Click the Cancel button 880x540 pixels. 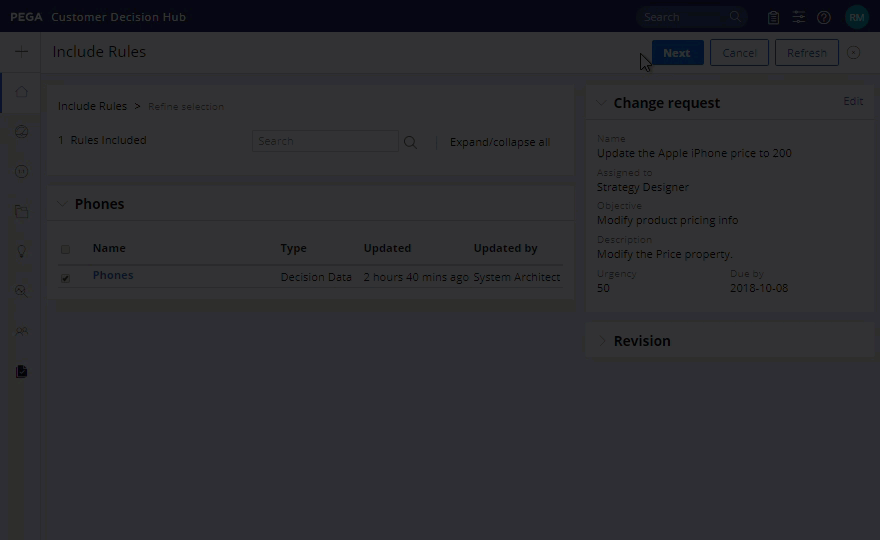(x=739, y=53)
